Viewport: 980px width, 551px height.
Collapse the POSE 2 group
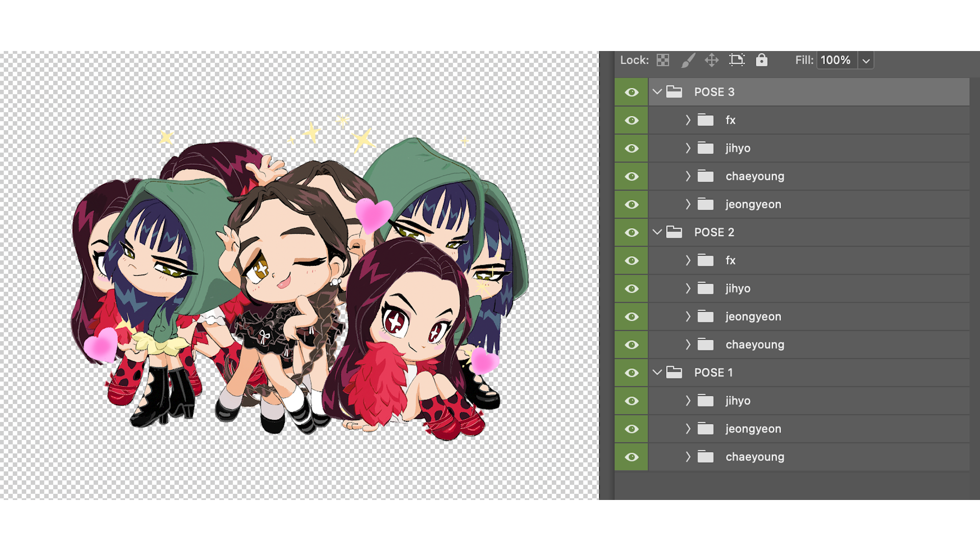point(657,232)
